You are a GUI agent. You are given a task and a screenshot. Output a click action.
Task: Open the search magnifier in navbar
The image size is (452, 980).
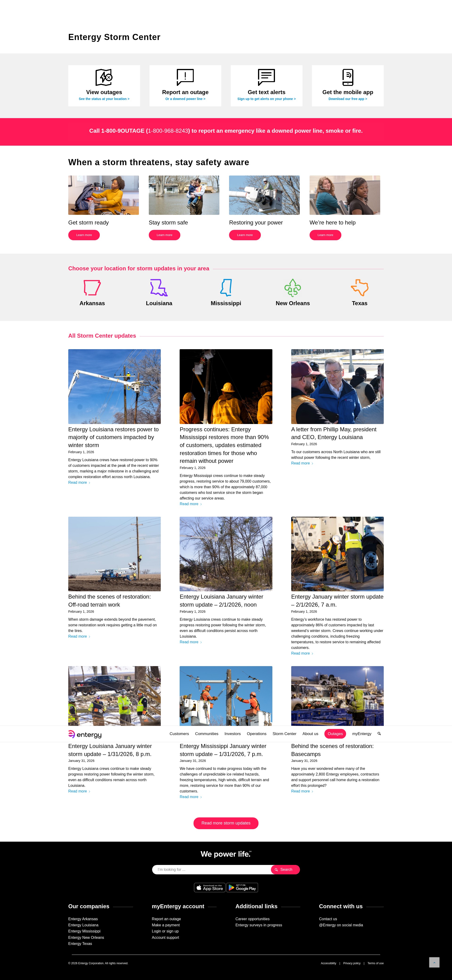379,733
